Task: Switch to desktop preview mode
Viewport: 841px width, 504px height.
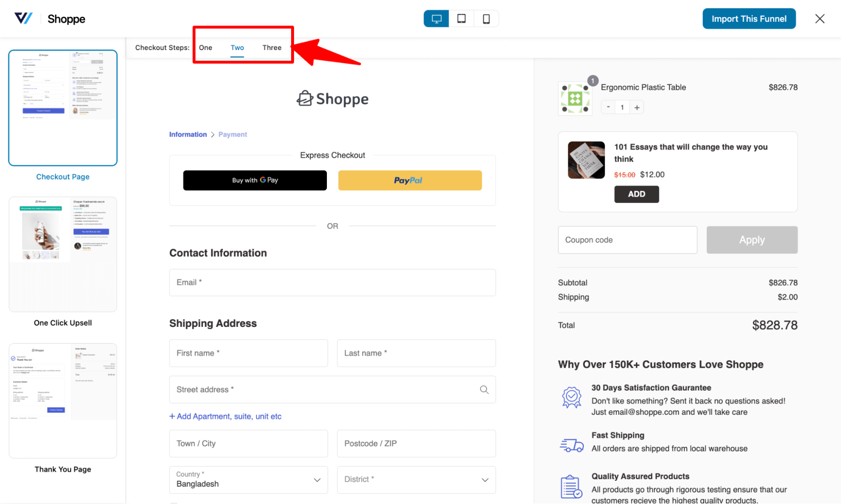Action: [x=436, y=19]
